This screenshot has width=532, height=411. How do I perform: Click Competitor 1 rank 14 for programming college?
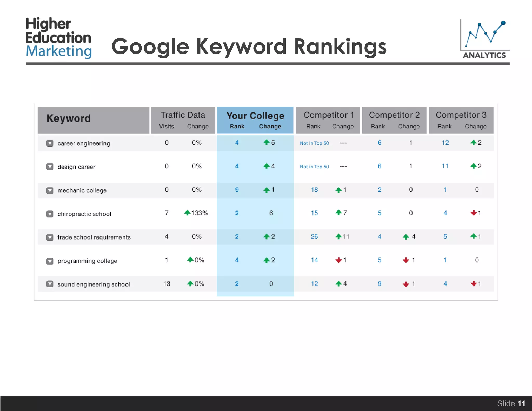(x=314, y=260)
